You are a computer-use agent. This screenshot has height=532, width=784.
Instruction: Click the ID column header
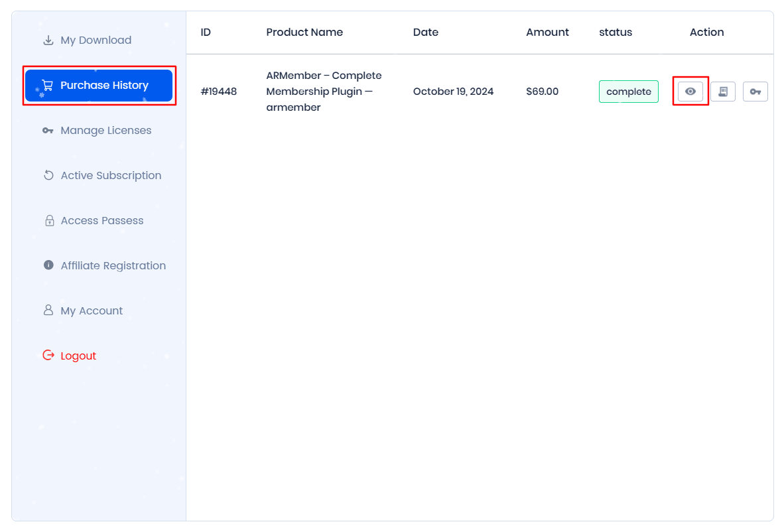pos(206,32)
